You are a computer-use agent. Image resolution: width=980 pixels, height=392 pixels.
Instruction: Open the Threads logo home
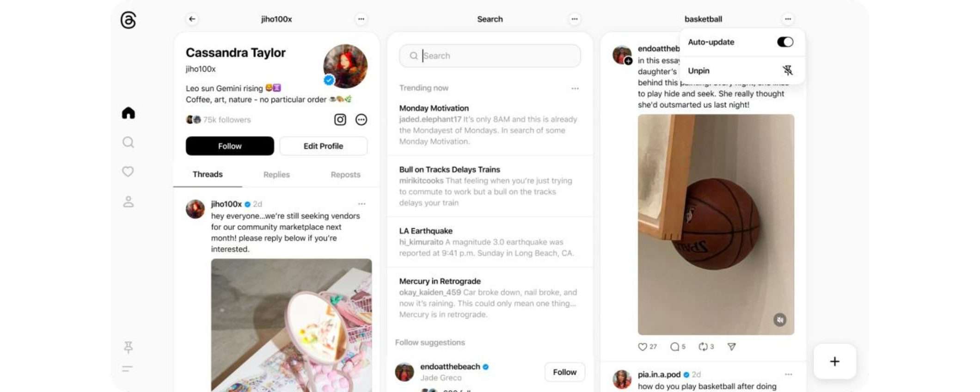click(128, 20)
